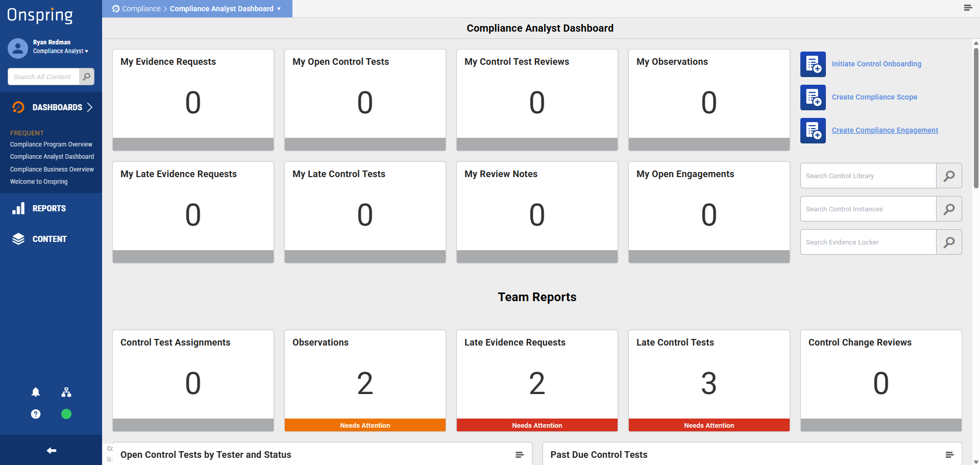The height and width of the screenshot is (465, 980).
Task: Open the Late Control Tests report card
Action: [709, 381]
